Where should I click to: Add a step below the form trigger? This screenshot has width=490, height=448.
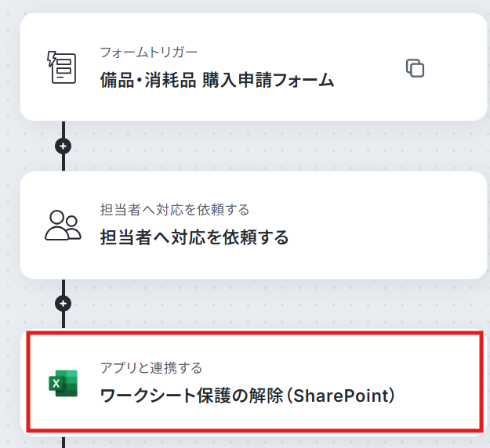coord(64,146)
